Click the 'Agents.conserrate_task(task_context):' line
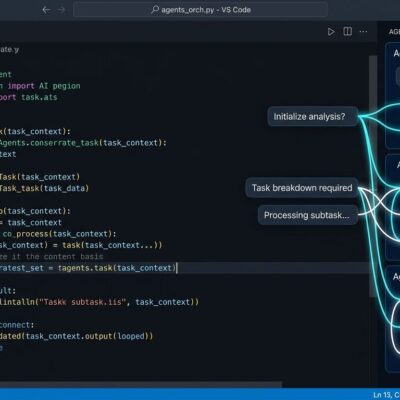This screenshot has width=400, height=400. click(x=83, y=143)
